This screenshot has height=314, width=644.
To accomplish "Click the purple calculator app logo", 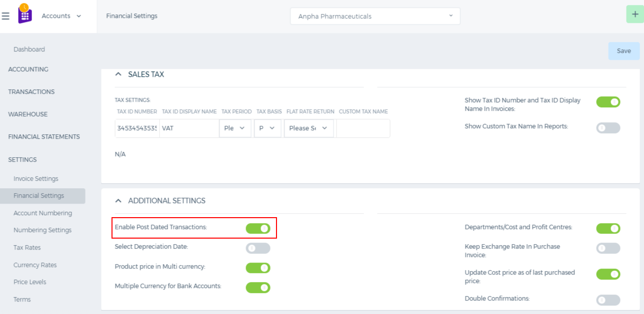I will pos(24,14).
